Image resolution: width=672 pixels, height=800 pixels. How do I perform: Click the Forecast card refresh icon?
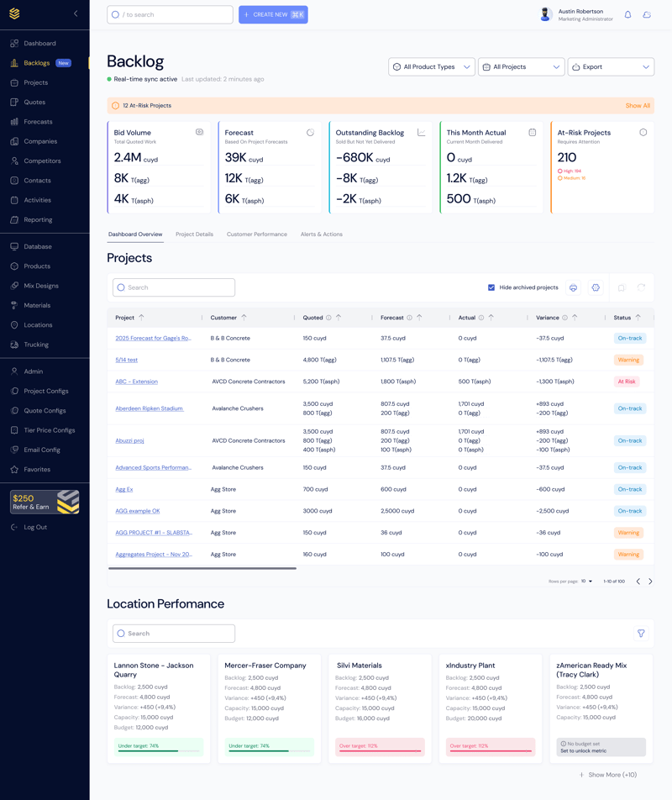[x=310, y=133]
